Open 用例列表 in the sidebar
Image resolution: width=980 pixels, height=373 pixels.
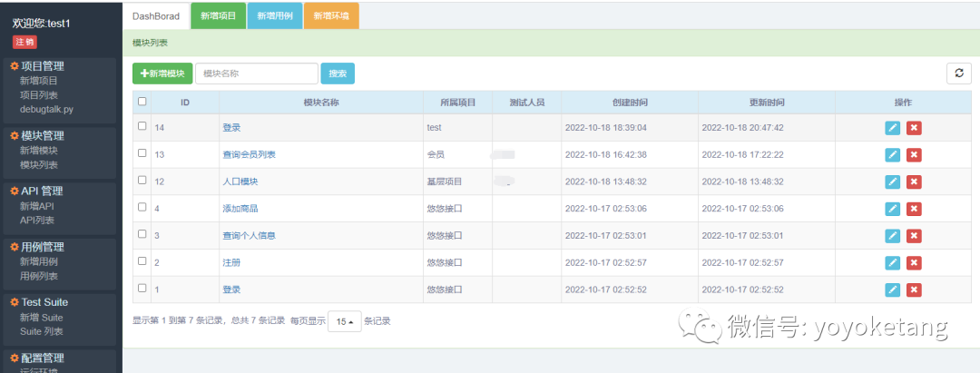39,276
